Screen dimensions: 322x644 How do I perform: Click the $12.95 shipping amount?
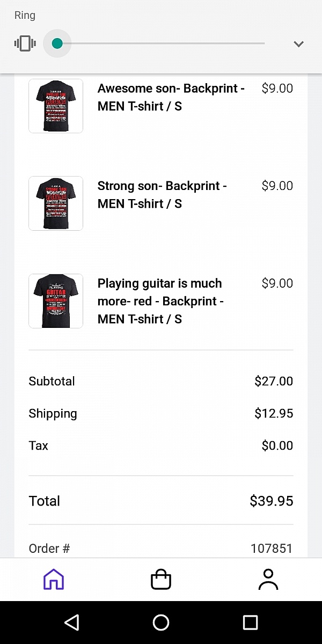point(274,414)
